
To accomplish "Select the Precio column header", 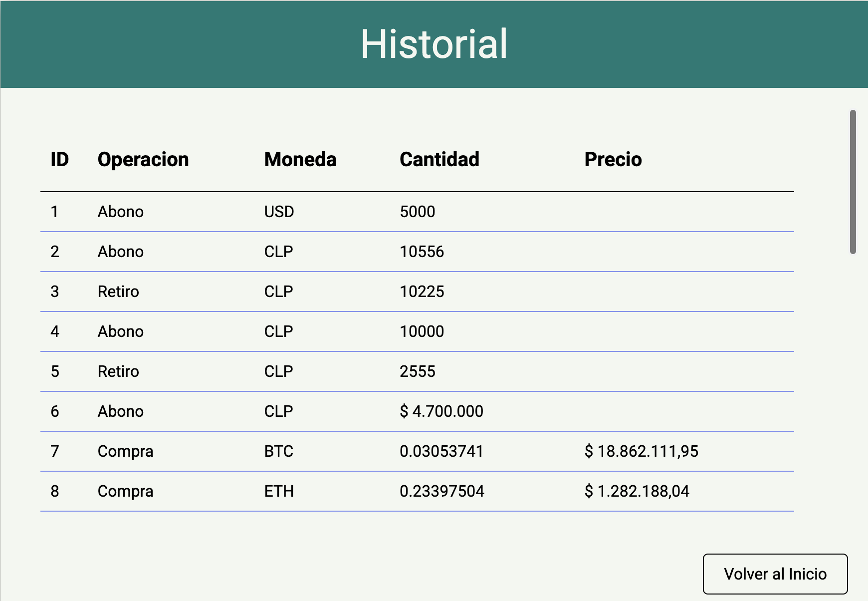I will tap(613, 160).
